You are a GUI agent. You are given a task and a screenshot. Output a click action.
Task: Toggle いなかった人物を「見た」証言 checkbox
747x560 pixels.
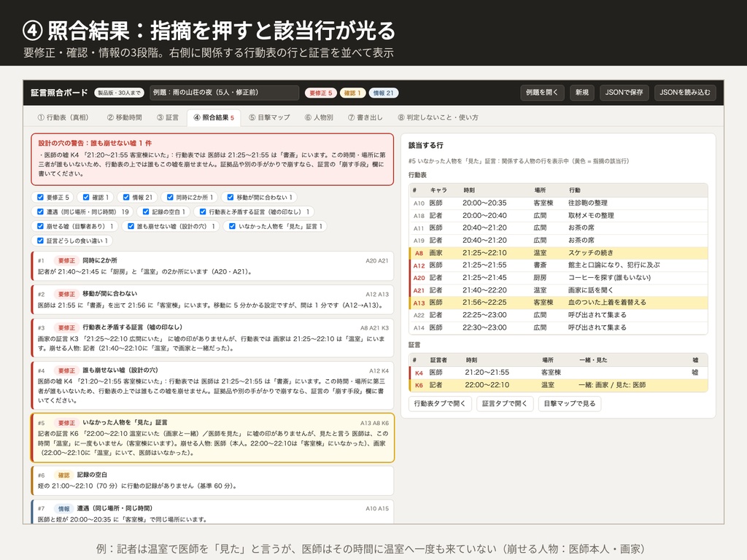tap(233, 226)
